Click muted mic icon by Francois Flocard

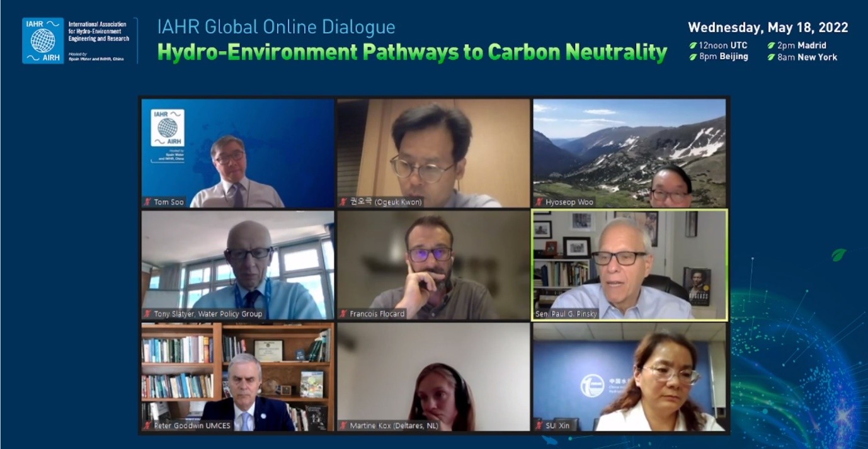point(343,314)
